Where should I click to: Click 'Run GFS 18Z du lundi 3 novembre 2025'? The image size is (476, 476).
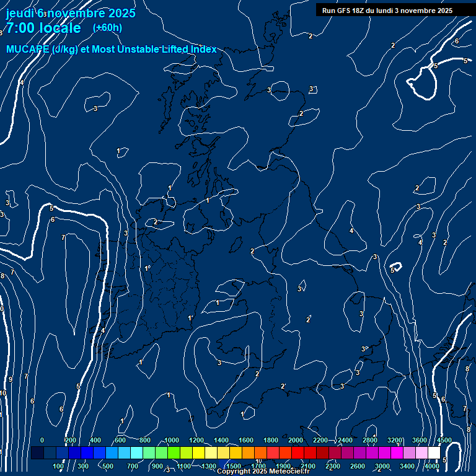pos(387,11)
